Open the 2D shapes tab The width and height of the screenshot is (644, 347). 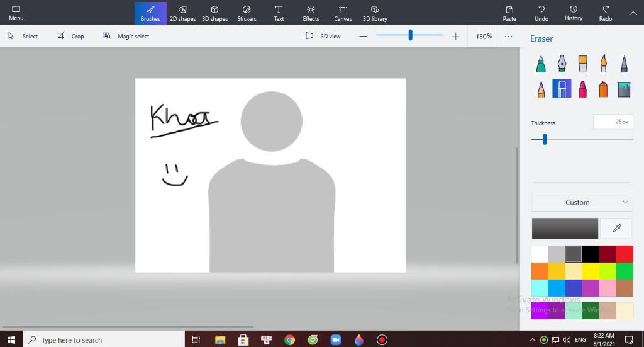[x=182, y=13]
